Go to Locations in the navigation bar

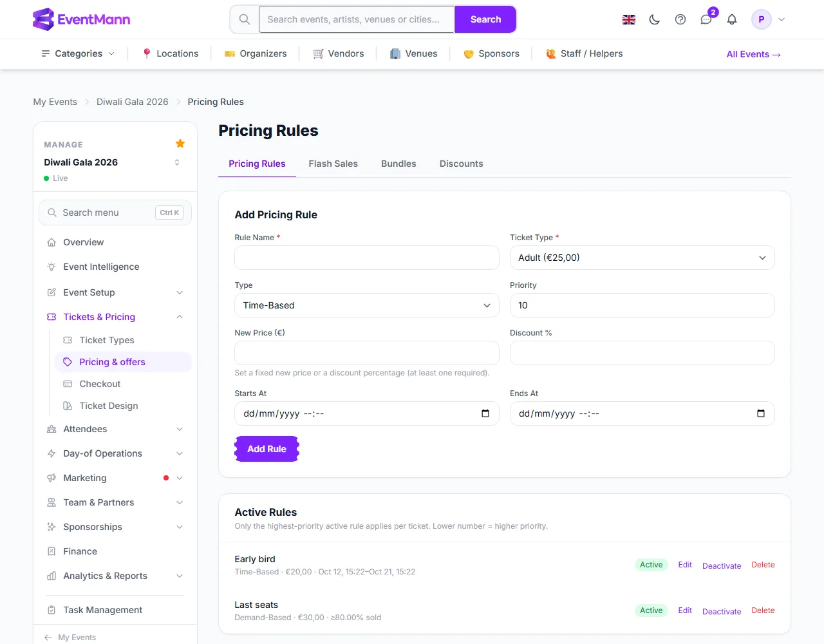[x=171, y=53]
